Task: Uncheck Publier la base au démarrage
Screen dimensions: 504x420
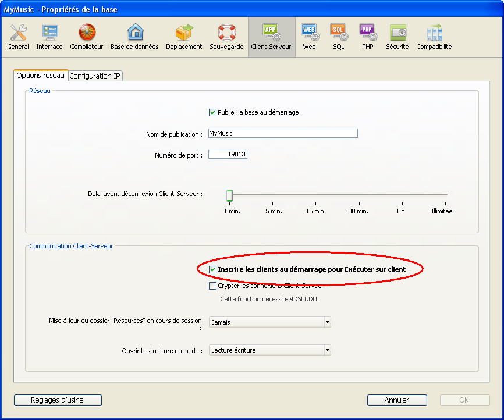Action: [x=212, y=112]
